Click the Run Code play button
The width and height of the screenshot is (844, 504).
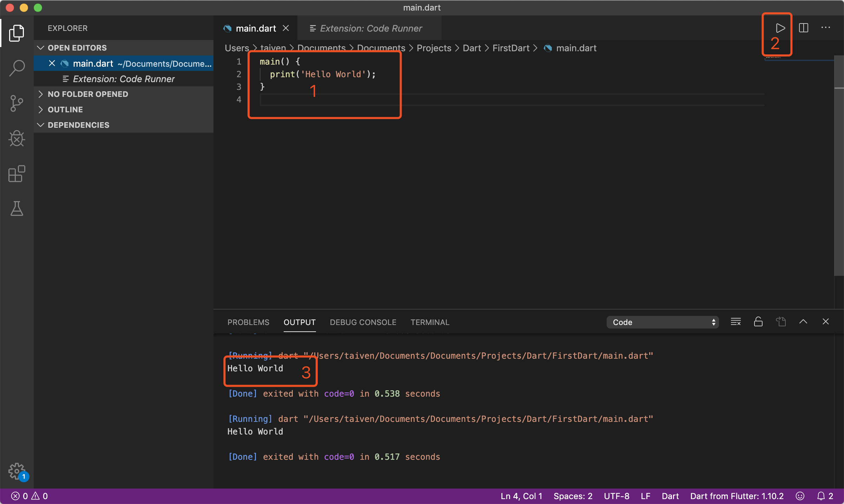(x=780, y=28)
